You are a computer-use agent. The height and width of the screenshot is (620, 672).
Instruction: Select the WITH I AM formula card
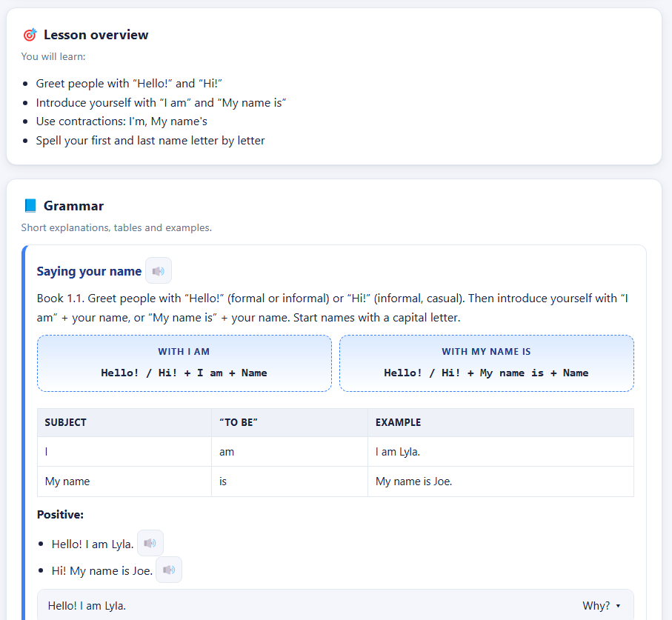[184, 364]
